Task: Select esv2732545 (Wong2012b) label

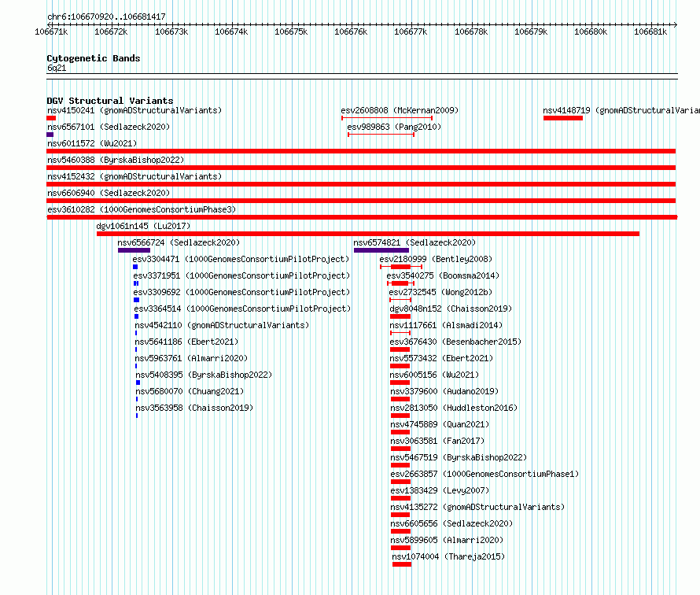Action: click(x=440, y=292)
